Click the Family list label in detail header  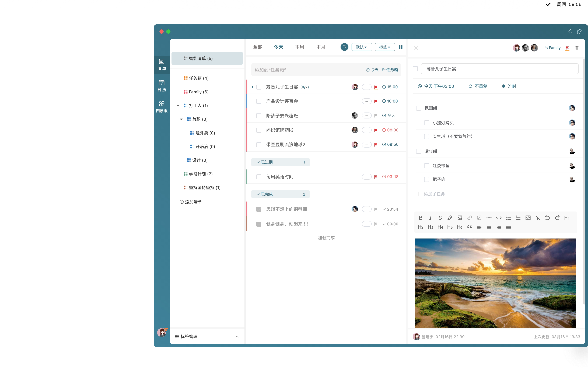point(552,48)
